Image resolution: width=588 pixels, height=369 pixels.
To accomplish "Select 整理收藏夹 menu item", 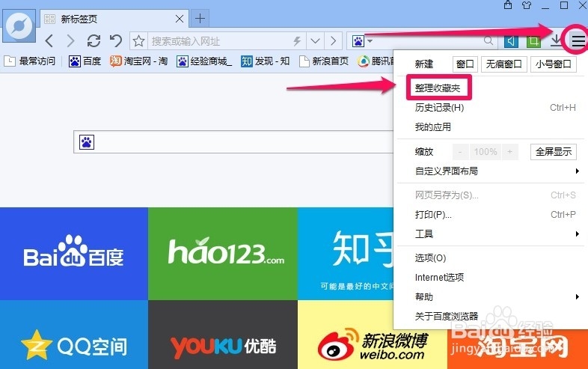I will 438,88.
